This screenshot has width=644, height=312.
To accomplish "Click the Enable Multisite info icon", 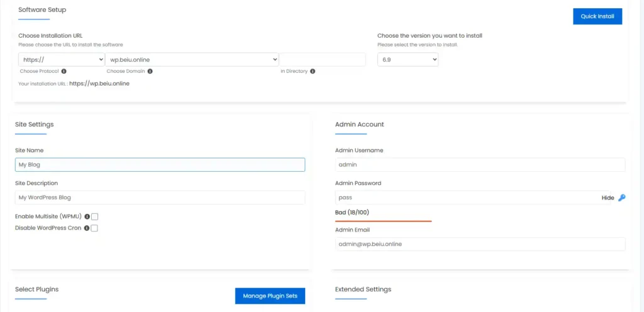I will tap(87, 216).
